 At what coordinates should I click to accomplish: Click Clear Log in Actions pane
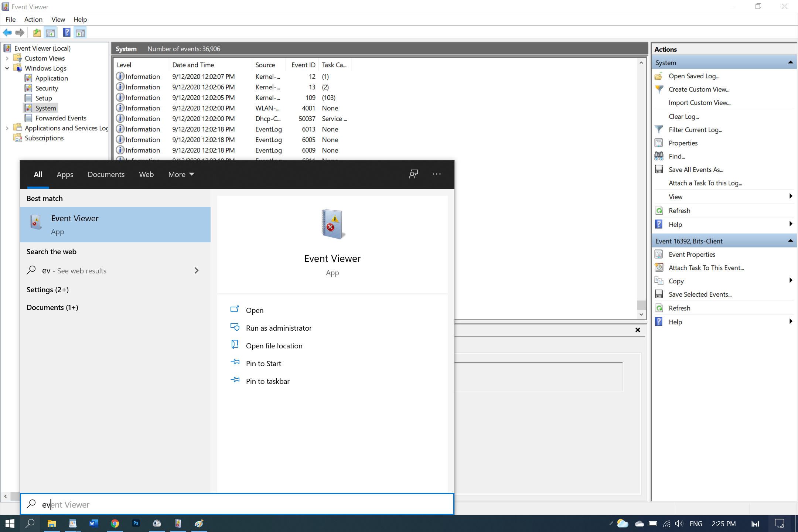[683, 116]
